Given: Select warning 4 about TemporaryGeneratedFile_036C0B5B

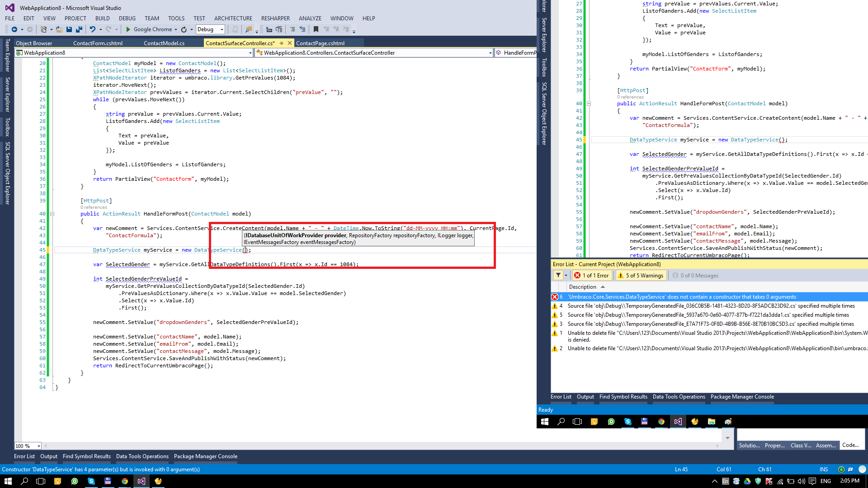Looking at the screenshot, I should pyautogui.click(x=709, y=306).
